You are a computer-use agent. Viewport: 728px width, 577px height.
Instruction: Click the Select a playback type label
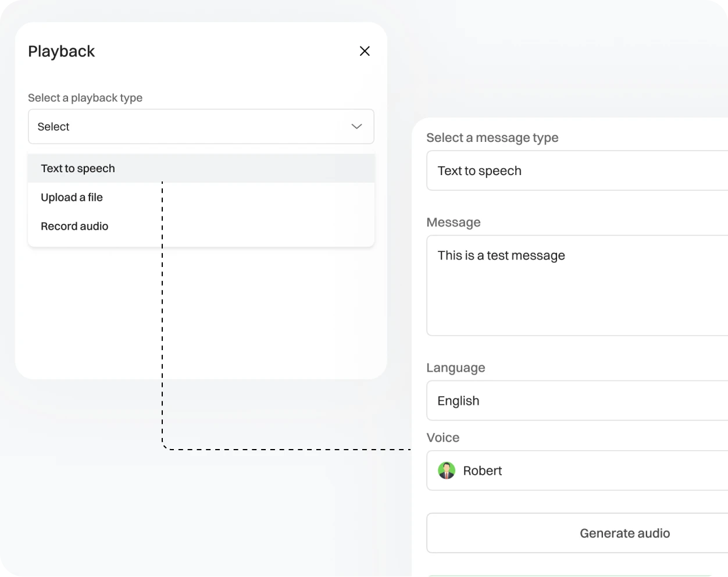pos(85,98)
